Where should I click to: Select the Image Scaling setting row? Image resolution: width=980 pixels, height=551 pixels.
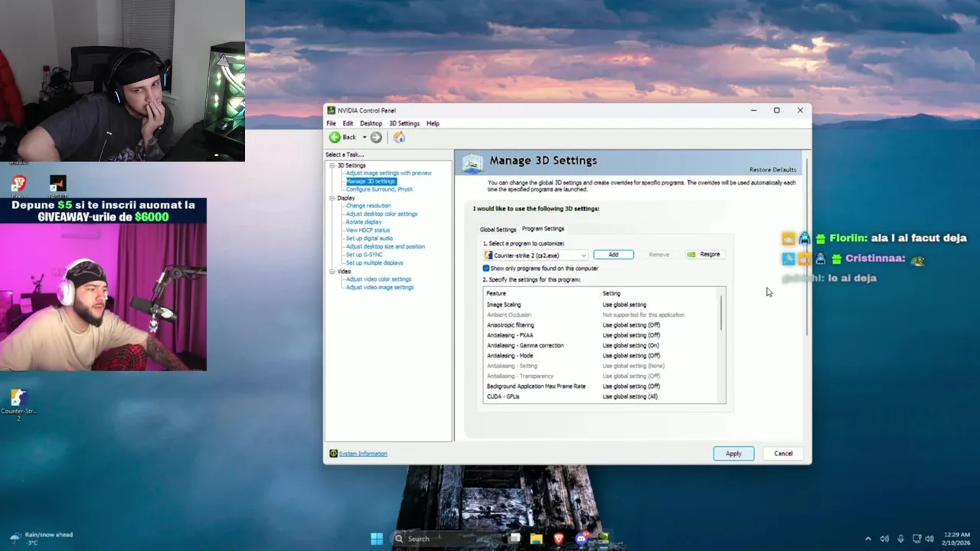(601, 305)
